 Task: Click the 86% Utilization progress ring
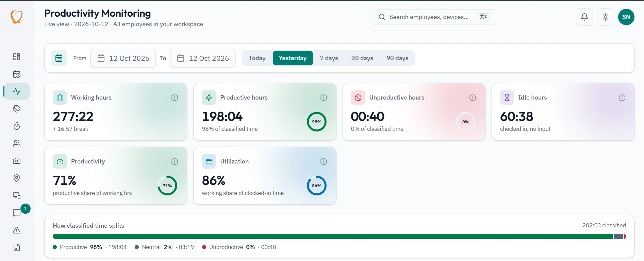pyautogui.click(x=317, y=186)
